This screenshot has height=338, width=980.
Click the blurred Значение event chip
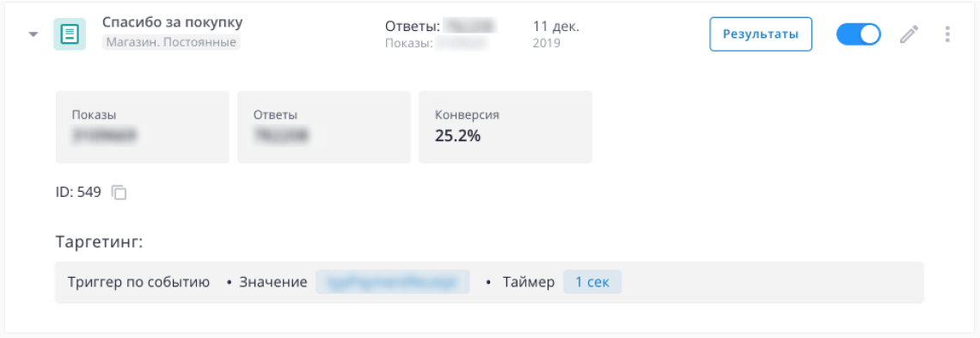393,282
